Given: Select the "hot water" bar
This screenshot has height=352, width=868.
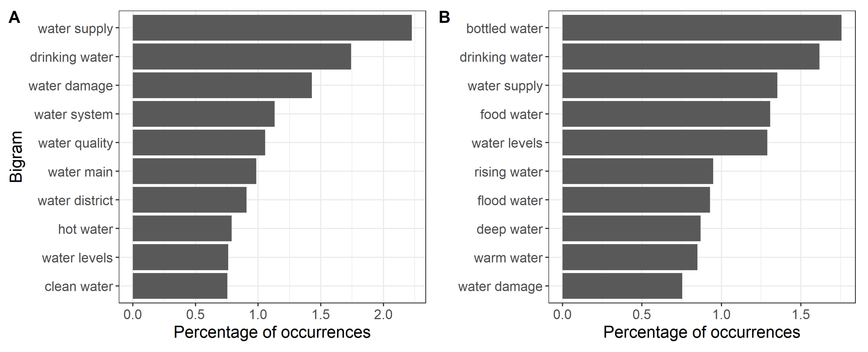Looking at the screenshot, I should pos(182,228).
